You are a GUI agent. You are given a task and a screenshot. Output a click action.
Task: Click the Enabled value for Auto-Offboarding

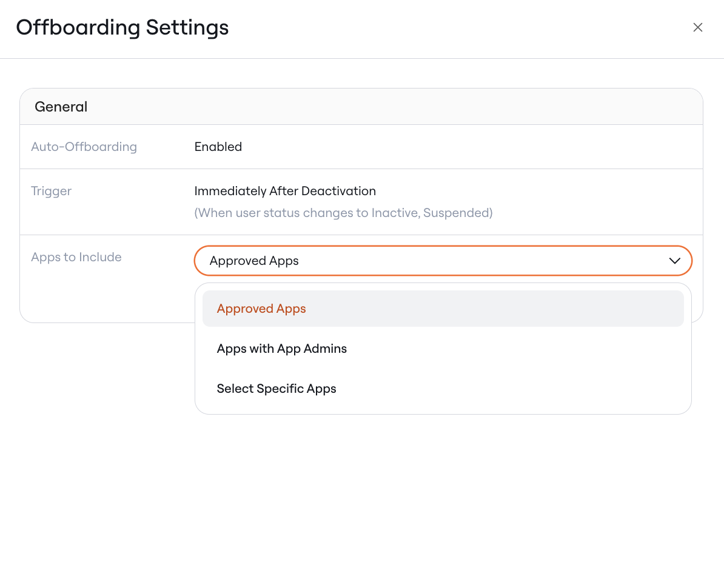coord(218,147)
